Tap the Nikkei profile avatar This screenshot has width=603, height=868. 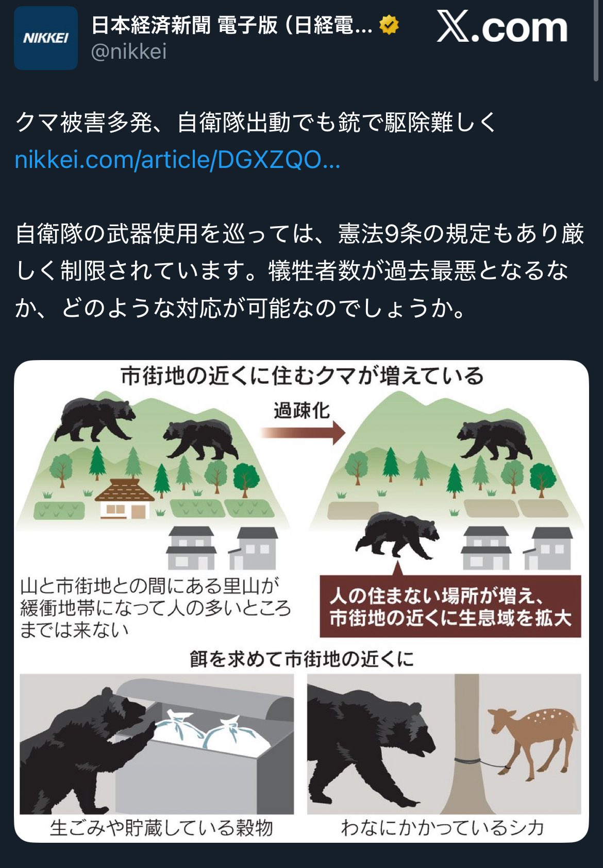coord(46,38)
